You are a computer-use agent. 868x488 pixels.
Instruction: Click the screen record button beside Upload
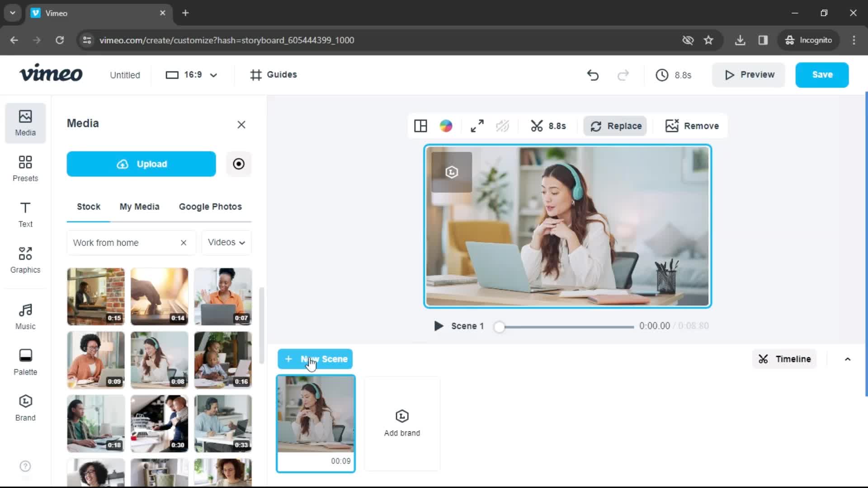pos(239,164)
